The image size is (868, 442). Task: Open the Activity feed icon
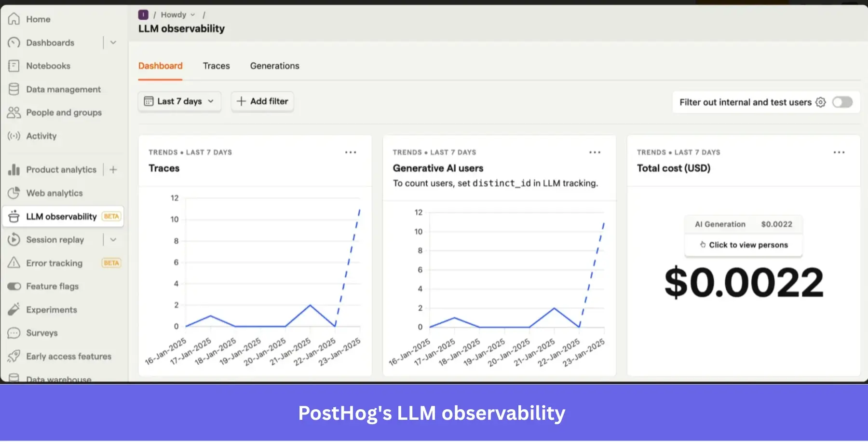14,136
